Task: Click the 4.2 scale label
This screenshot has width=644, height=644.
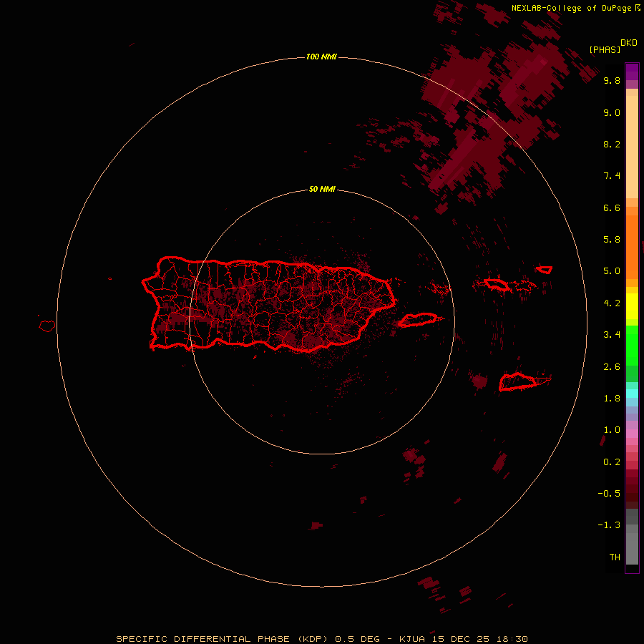Action: point(612,303)
